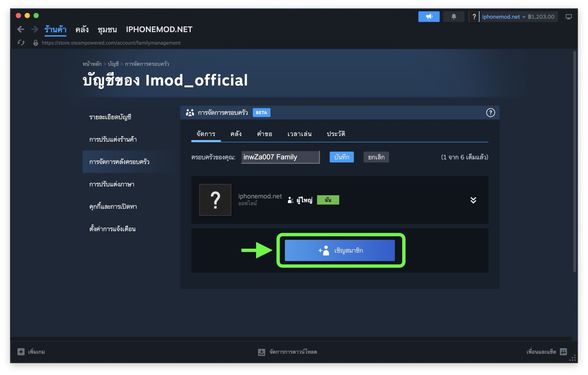Switch to the เวลาเล่น tab

tap(299, 134)
